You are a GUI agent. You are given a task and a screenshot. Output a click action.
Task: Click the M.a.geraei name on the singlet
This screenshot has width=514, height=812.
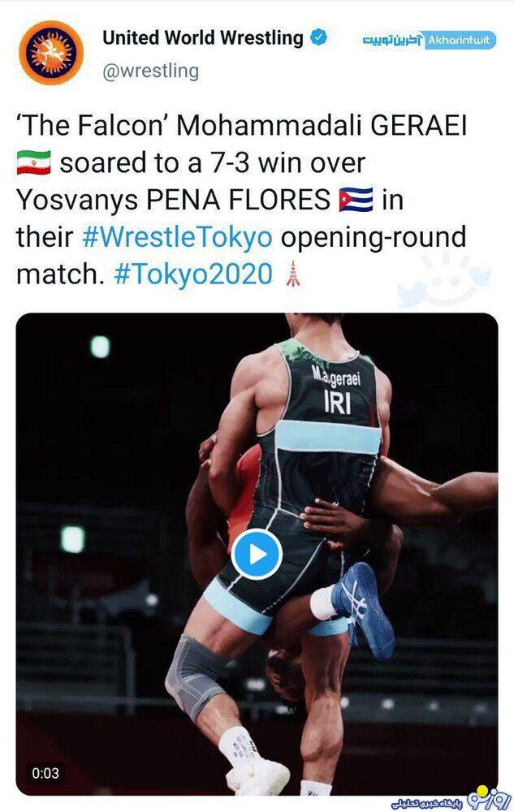[336, 376]
